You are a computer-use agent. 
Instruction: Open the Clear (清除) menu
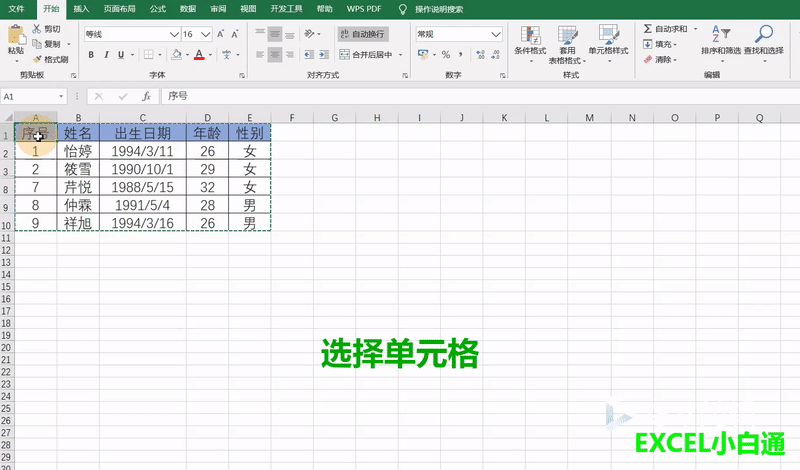(660, 60)
